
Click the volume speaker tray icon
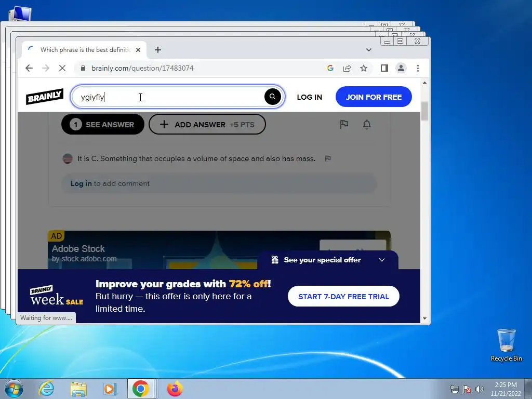pyautogui.click(x=480, y=389)
